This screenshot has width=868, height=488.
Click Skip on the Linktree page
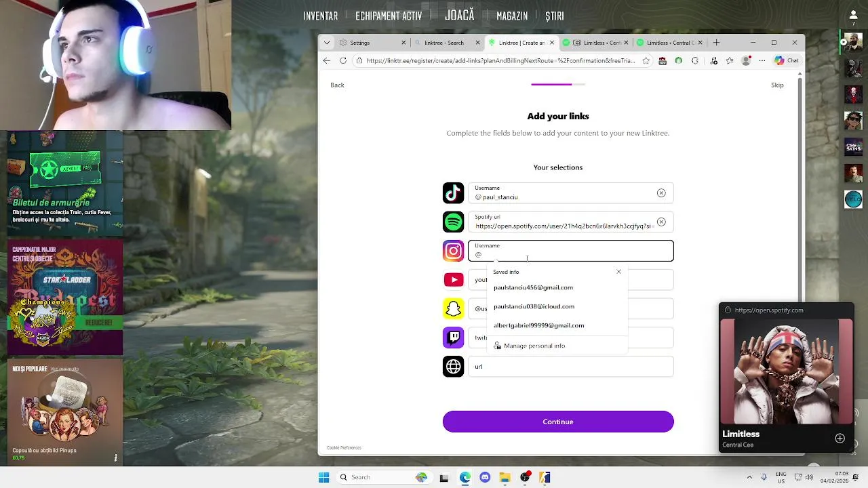click(x=777, y=85)
